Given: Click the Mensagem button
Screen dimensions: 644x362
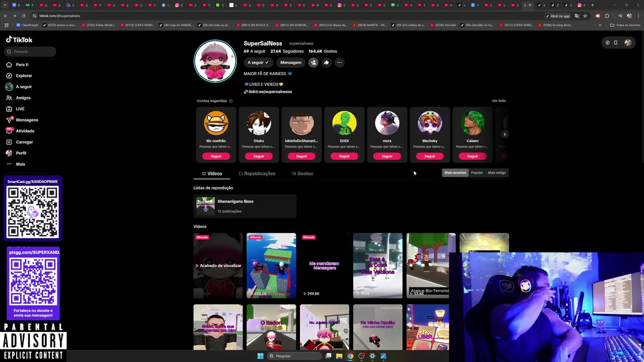Looking at the screenshot, I should 291,62.
